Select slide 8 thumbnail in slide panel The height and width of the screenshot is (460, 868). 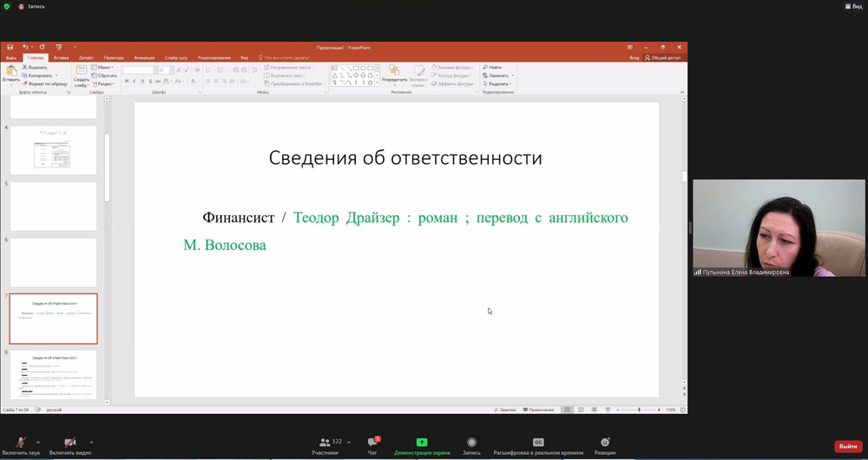54,375
